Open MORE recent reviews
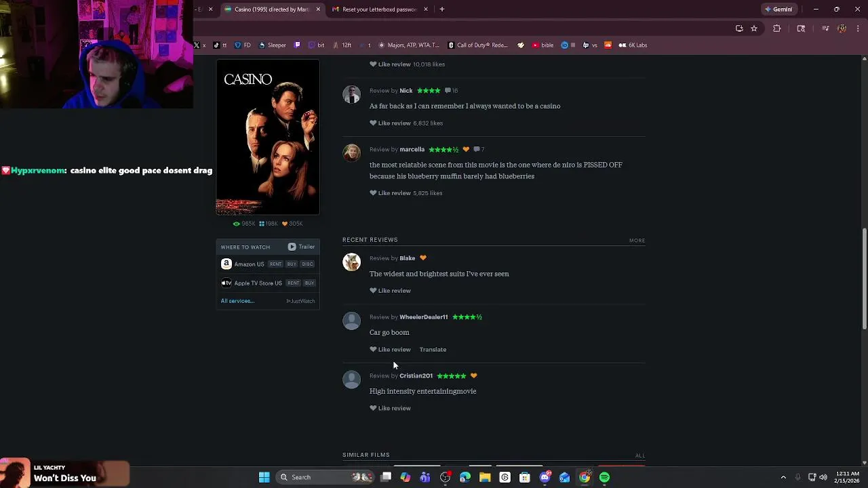The height and width of the screenshot is (488, 868). tap(637, 241)
